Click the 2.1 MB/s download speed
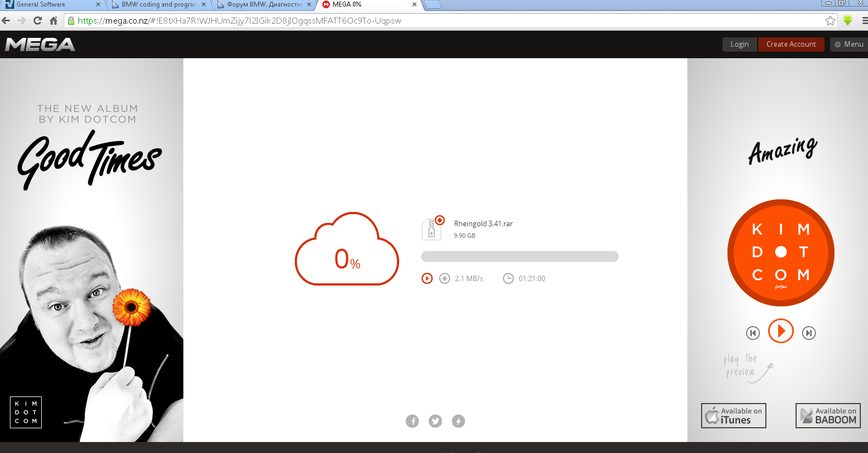Image resolution: width=868 pixels, height=453 pixels. pyautogui.click(x=469, y=278)
